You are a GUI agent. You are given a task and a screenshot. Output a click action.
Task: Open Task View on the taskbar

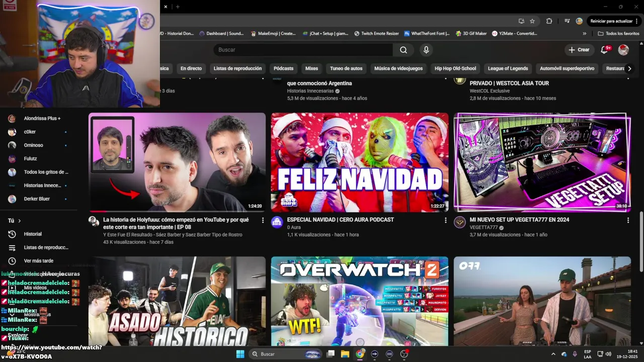[x=331, y=354]
